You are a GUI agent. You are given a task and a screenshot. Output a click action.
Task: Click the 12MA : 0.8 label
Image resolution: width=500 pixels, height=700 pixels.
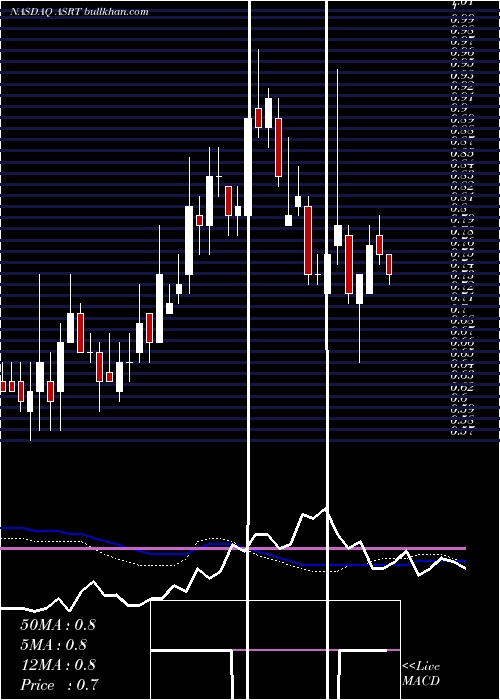click(58, 665)
